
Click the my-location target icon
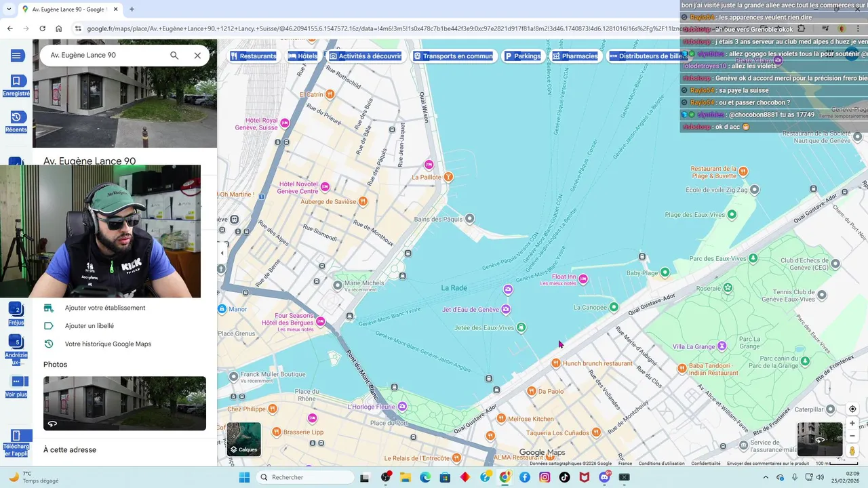[x=852, y=409]
